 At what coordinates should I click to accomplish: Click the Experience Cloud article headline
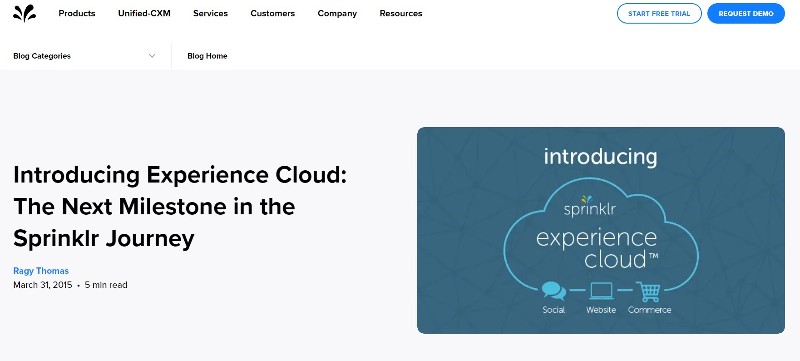pos(180,207)
